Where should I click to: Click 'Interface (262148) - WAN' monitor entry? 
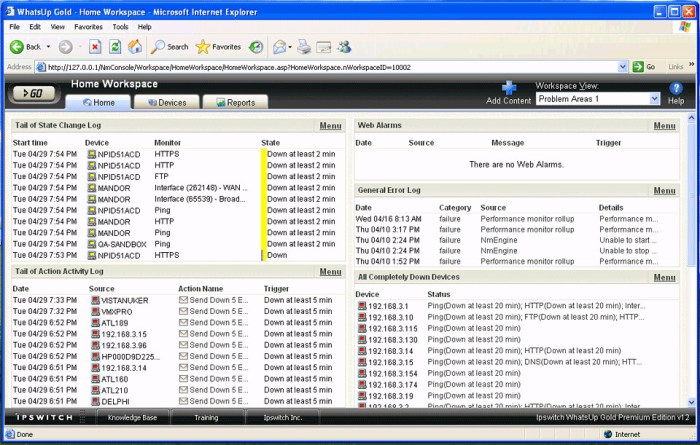[x=201, y=188]
